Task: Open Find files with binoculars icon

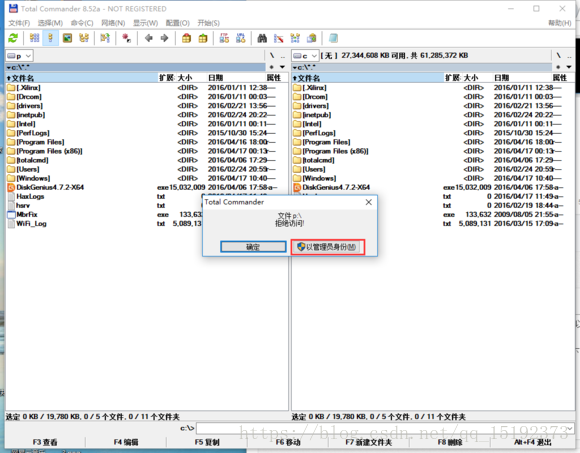Action: tap(262, 38)
